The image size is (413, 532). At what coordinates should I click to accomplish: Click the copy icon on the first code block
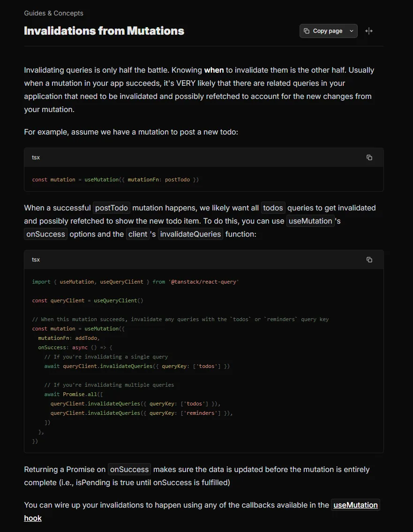(369, 157)
